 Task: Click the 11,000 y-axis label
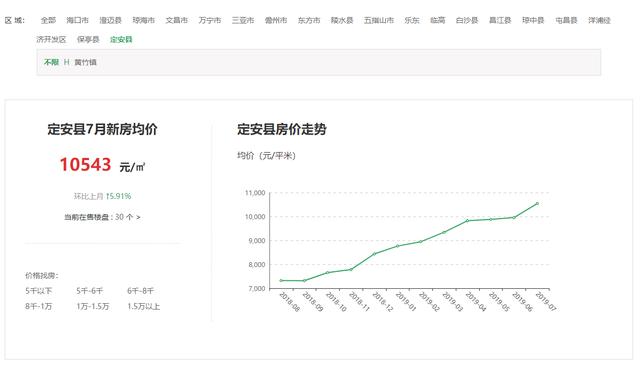coord(255,193)
